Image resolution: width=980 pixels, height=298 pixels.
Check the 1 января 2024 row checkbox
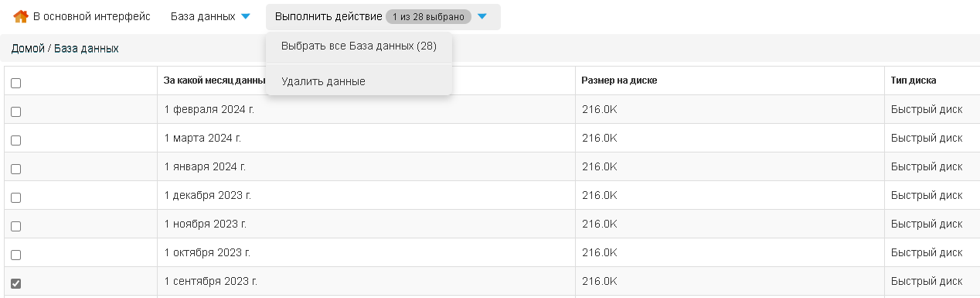coord(15,169)
